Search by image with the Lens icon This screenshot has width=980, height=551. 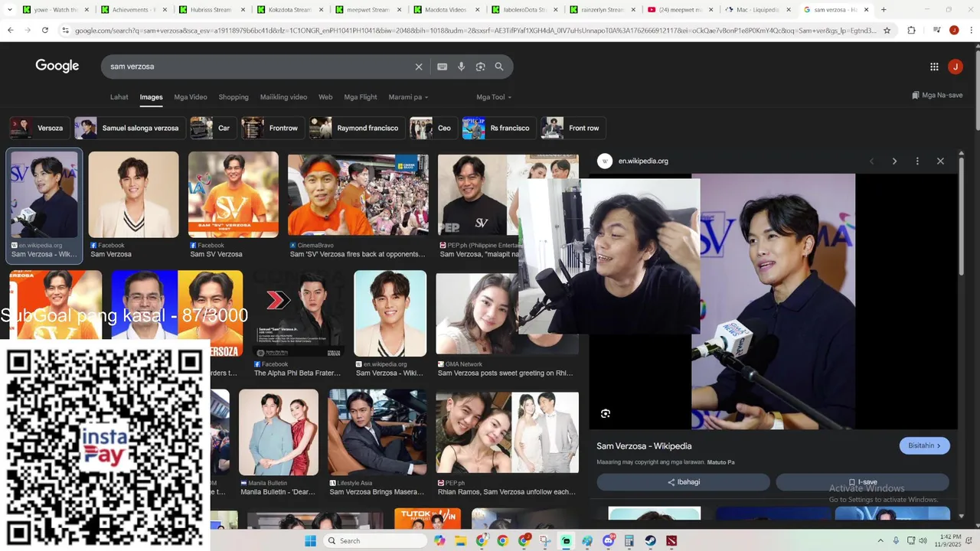tap(480, 67)
